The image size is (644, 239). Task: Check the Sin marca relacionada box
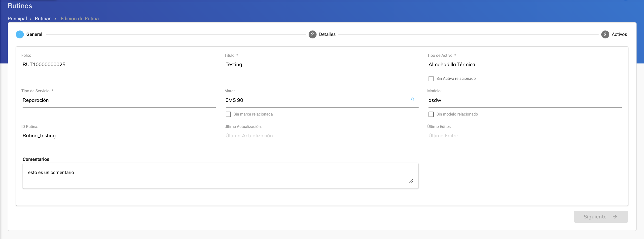coord(228,114)
